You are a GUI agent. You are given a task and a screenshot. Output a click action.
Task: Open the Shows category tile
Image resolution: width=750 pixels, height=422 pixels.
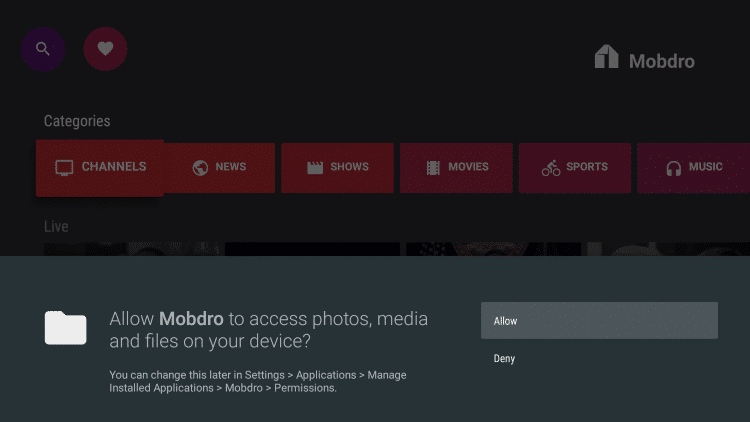(337, 168)
